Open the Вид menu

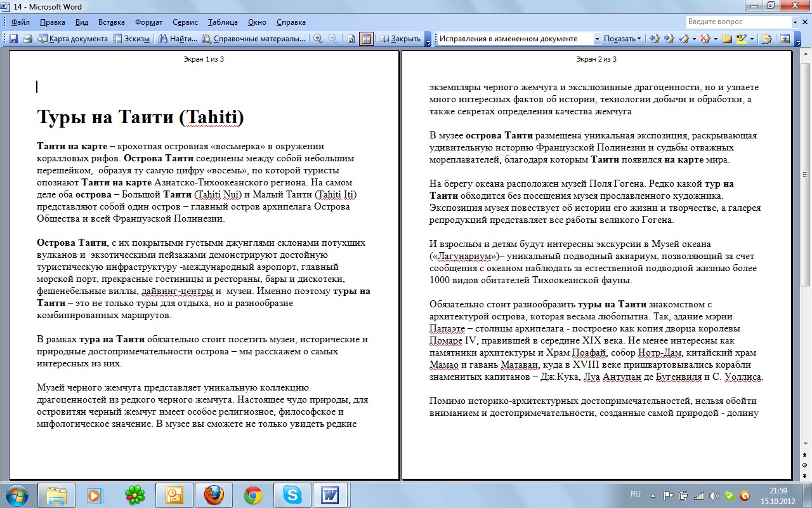pyautogui.click(x=82, y=22)
